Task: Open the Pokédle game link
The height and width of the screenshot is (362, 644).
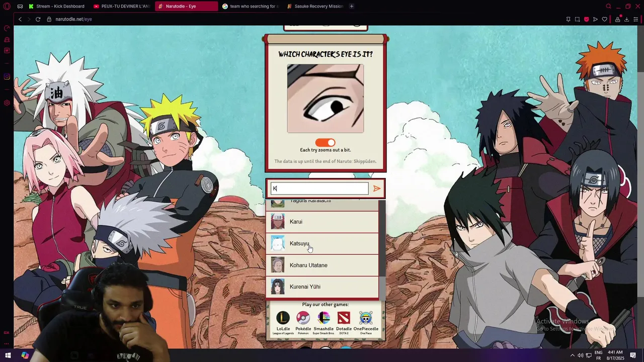Action: click(303, 323)
